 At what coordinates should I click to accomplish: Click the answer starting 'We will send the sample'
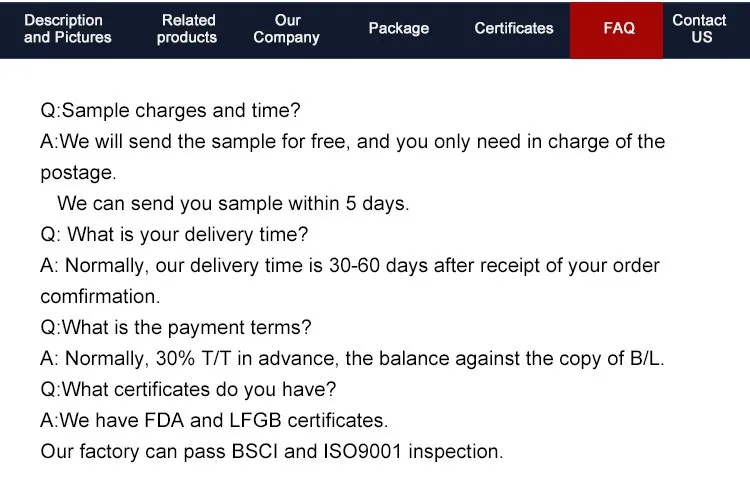click(352, 142)
